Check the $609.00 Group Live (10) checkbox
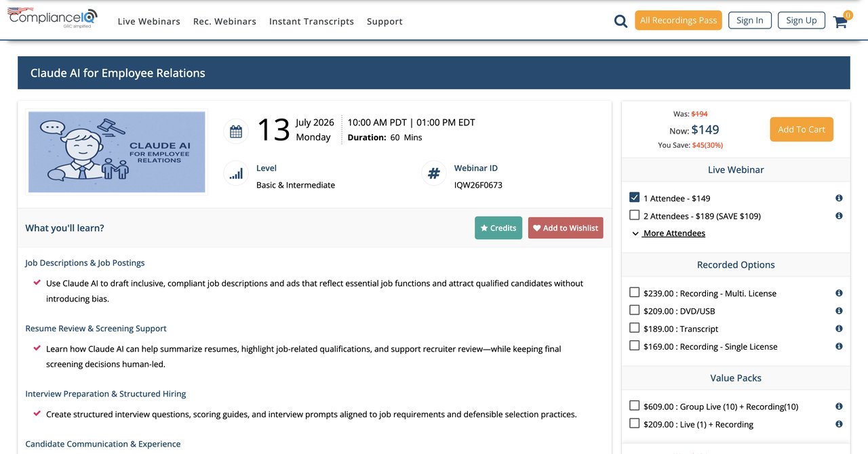 coord(635,405)
